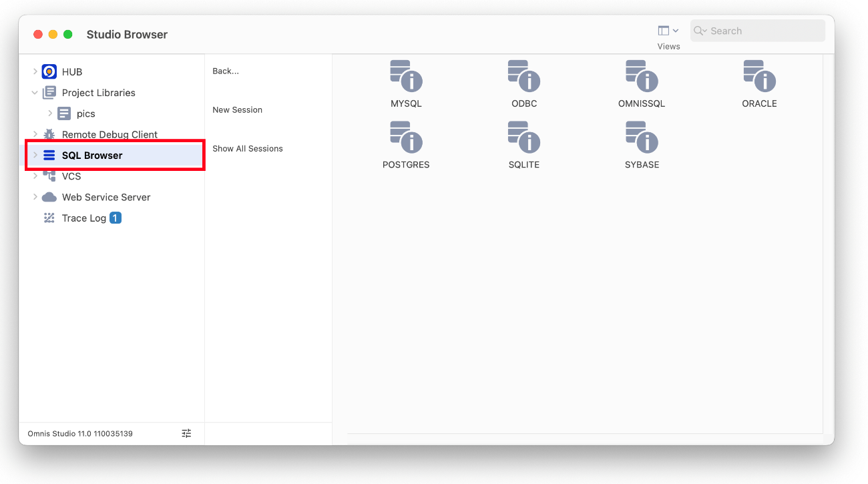Expand the HUB tree node

click(35, 71)
